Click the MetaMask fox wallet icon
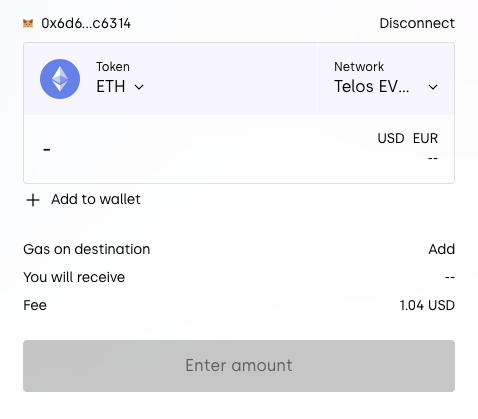 coord(28,24)
